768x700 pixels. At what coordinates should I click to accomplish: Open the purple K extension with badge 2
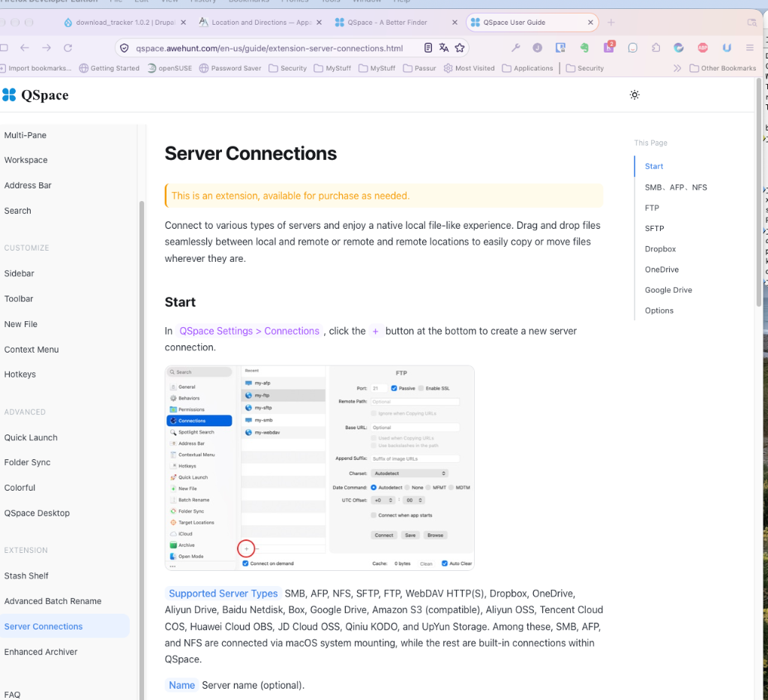pyautogui.click(x=609, y=47)
